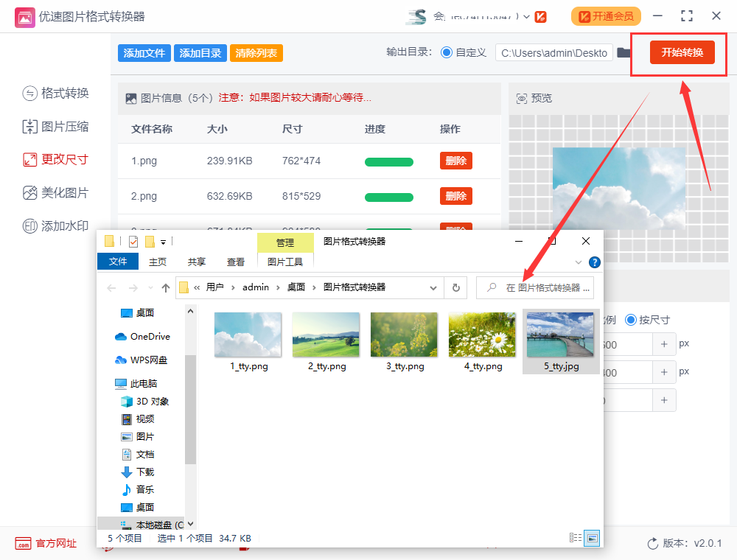
Task: Open the Explorer address bar dropdown
Action: [x=433, y=287]
